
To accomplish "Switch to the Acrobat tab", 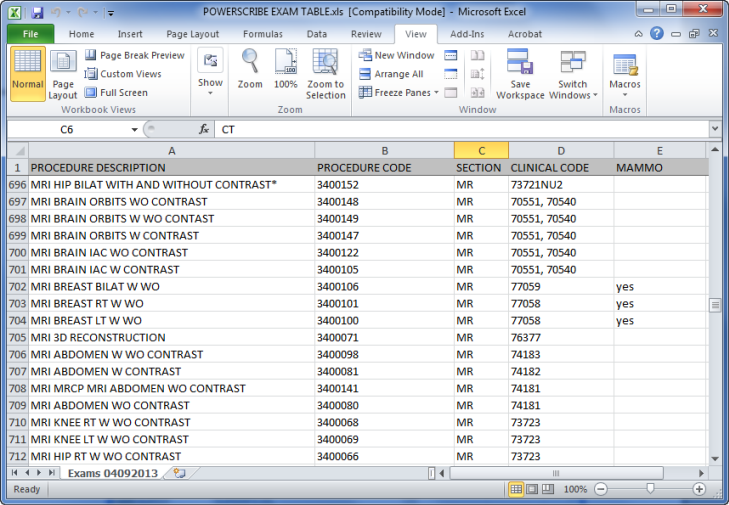I will 525,34.
